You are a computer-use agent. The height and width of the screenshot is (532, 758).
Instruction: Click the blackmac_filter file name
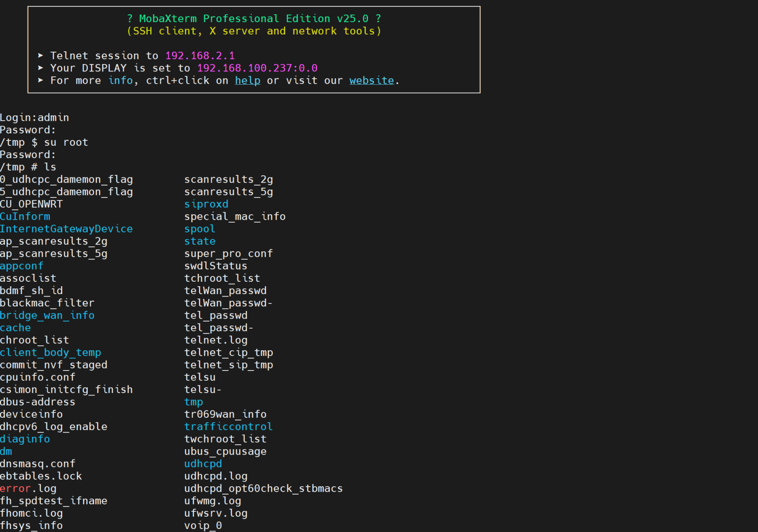pos(47,303)
